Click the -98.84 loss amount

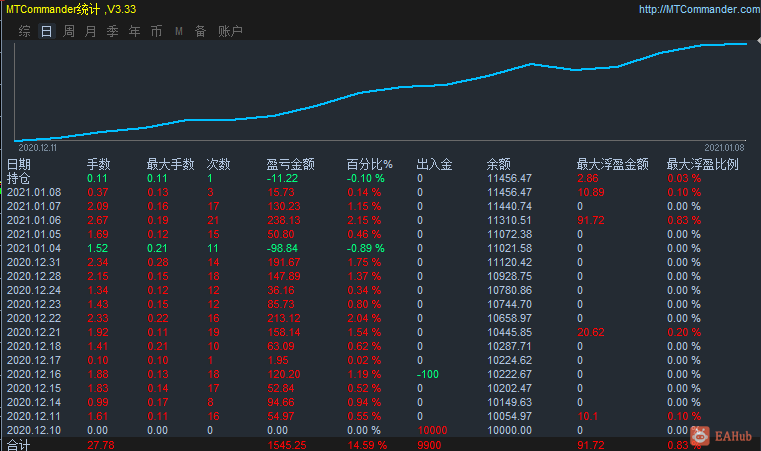point(282,248)
